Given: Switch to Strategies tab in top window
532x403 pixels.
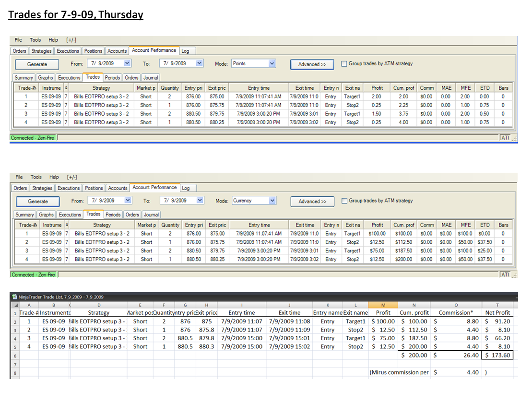Looking at the screenshot, I should coord(41,51).
